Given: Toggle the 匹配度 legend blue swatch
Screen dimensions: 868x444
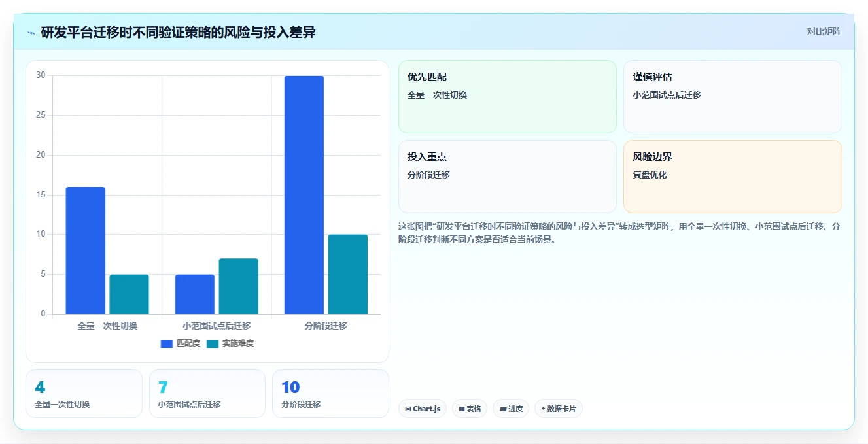Looking at the screenshot, I should [167, 343].
